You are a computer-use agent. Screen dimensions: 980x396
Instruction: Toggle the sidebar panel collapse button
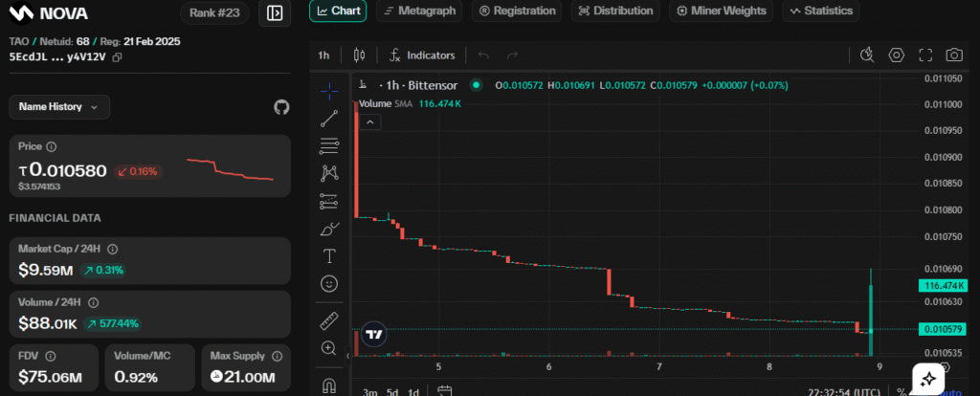pyautogui.click(x=275, y=13)
